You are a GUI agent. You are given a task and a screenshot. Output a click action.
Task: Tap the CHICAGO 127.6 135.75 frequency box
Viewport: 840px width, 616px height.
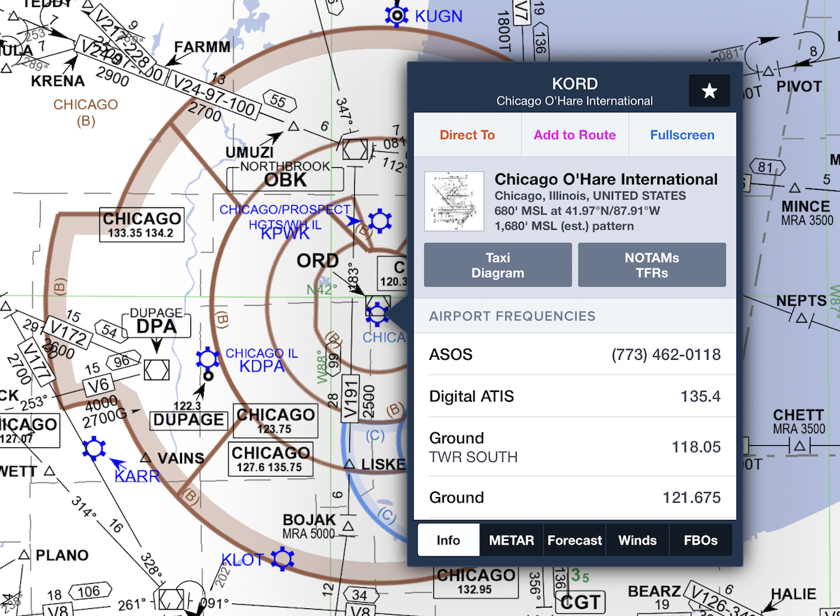[272, 459]
